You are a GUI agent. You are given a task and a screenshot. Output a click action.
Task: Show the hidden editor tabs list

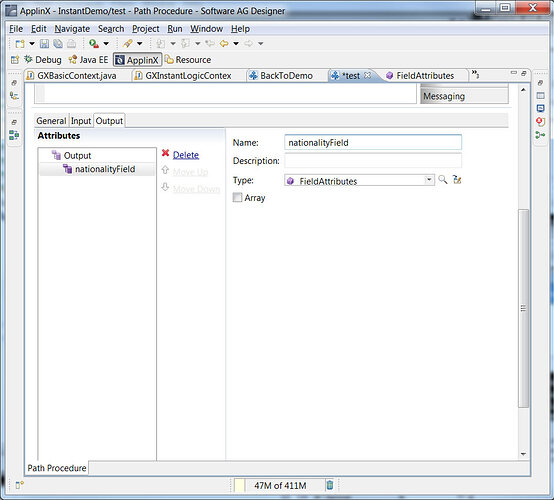pos(476,75)
